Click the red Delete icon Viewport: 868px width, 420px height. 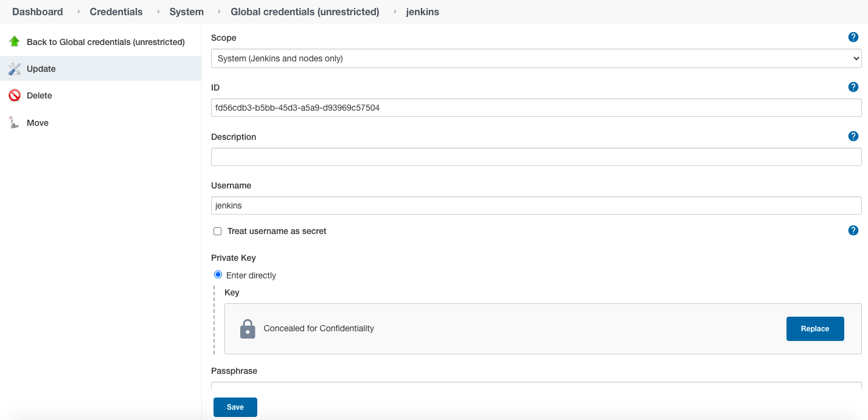click(15, 95)
